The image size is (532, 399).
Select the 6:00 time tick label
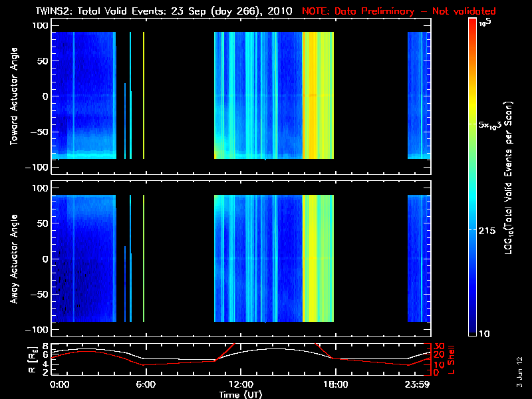pos(146,384)
